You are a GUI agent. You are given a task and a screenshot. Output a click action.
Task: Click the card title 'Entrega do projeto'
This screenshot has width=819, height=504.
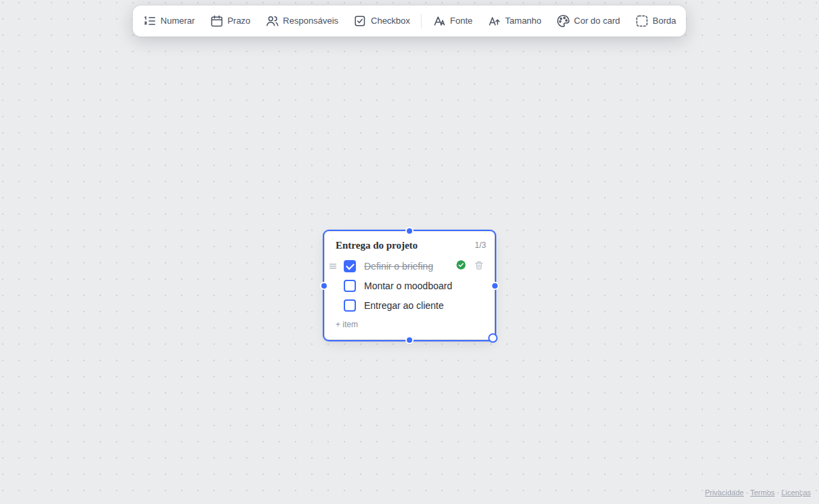[x=376, y=245]
